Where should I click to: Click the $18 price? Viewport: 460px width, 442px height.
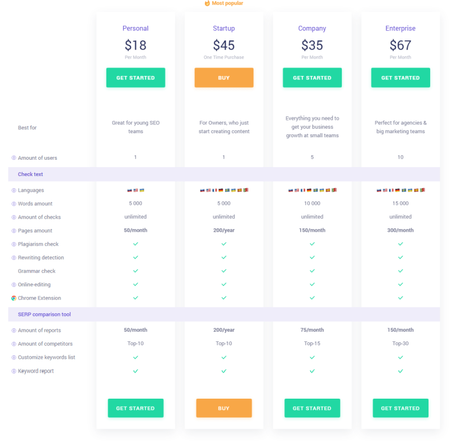(136, 45)
